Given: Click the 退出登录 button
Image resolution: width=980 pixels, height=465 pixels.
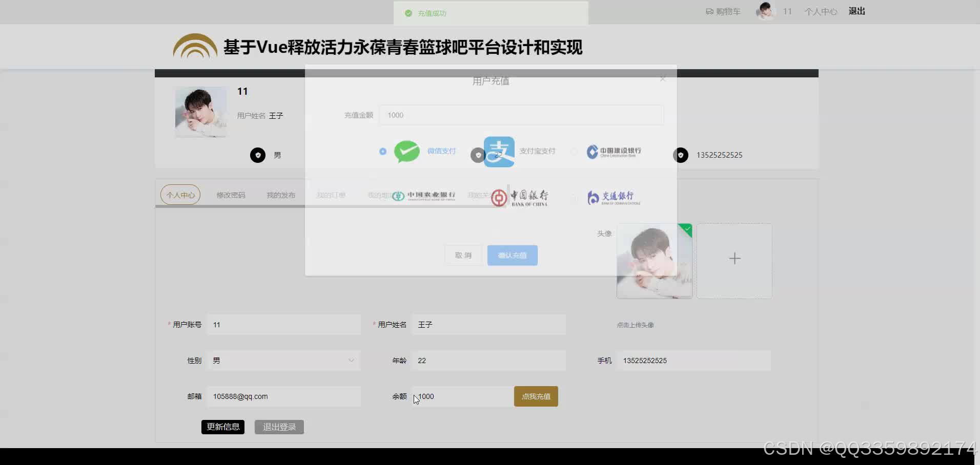Looking at the screenshot, I should tap(279, 427).
